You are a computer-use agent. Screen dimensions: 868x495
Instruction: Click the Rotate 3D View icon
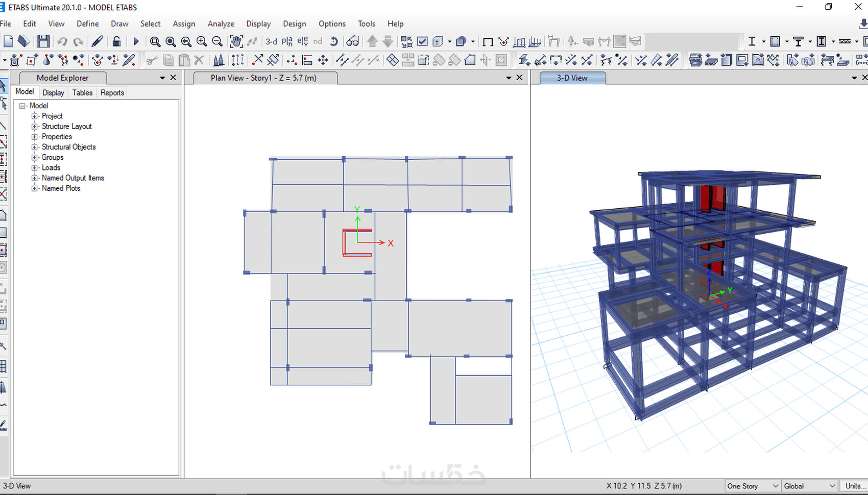(x=334, y=41)
